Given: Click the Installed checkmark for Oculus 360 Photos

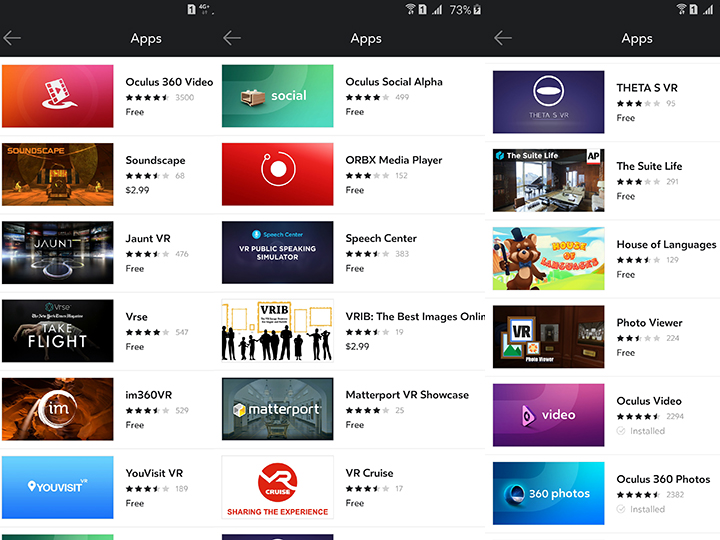Looking at the screenshot, I should tap(621, 509).
